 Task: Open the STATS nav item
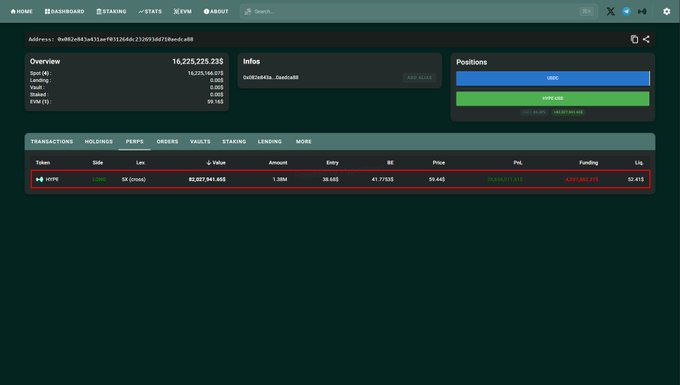click(x=150, y=12)
